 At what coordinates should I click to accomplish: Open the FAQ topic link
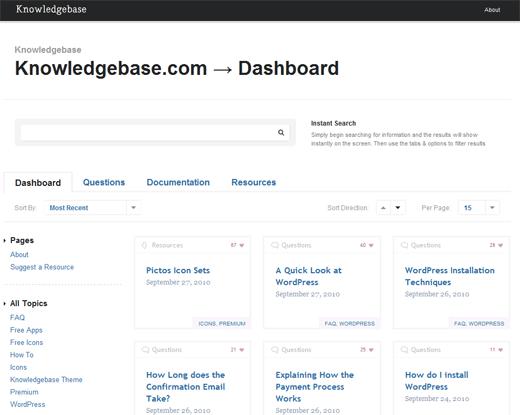tap(17, 317)
